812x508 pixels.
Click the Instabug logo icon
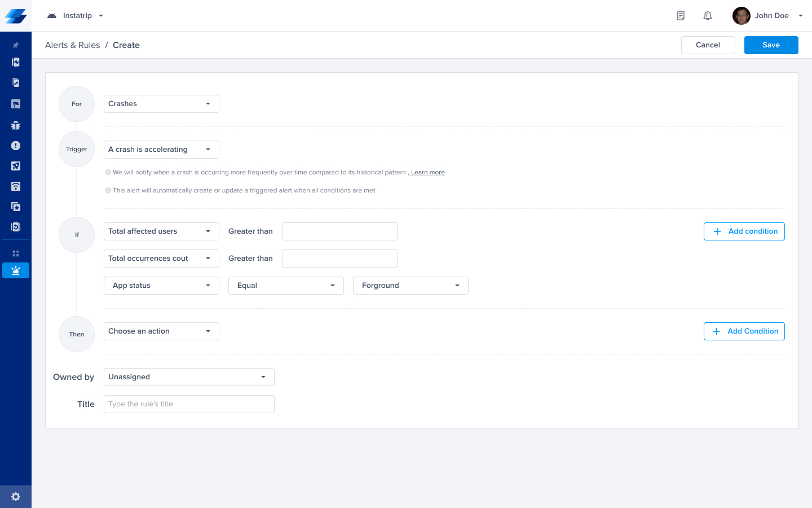click(x=16, y=16)
